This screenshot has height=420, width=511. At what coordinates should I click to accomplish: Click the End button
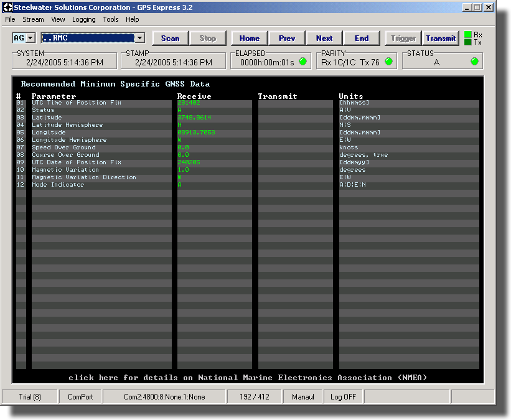click(362, 39)
